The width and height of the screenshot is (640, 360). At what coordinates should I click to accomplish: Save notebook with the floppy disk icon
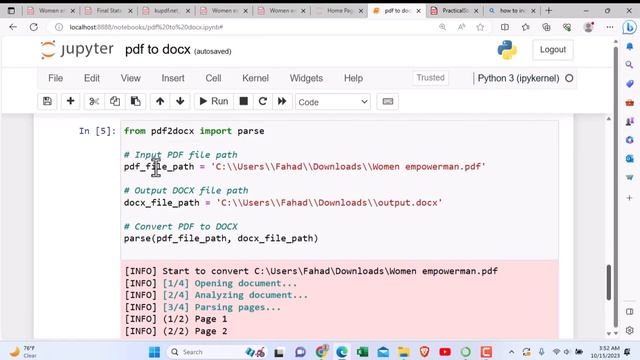click(x=47, y=101)
